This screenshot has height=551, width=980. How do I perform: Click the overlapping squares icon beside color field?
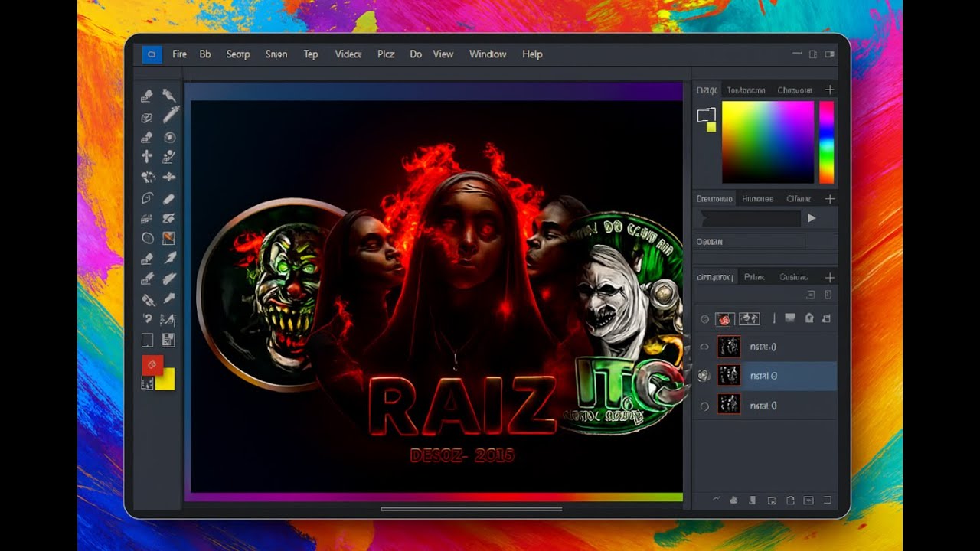(705, 116)
